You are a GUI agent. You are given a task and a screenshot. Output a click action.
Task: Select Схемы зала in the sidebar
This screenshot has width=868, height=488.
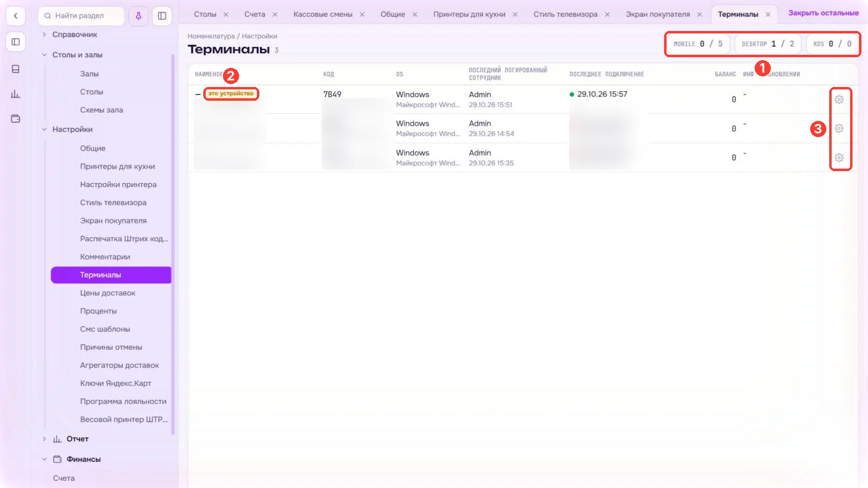coord(102,110)
